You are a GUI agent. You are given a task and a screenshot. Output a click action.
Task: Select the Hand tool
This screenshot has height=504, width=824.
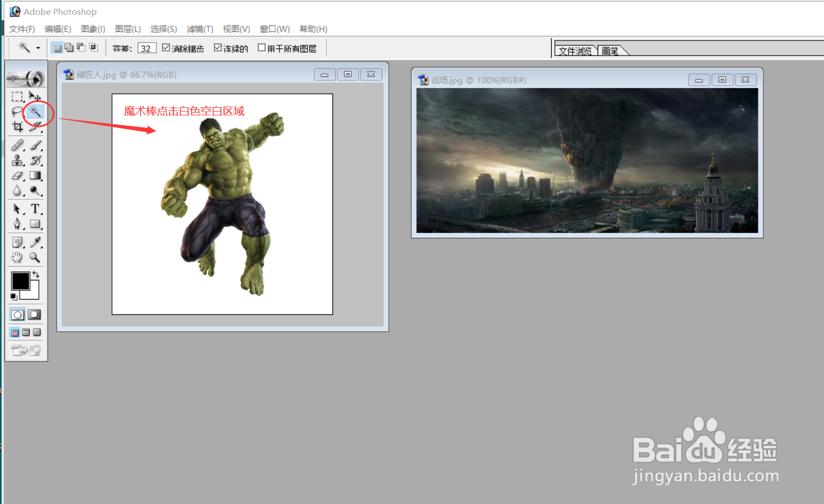point(17,257)
